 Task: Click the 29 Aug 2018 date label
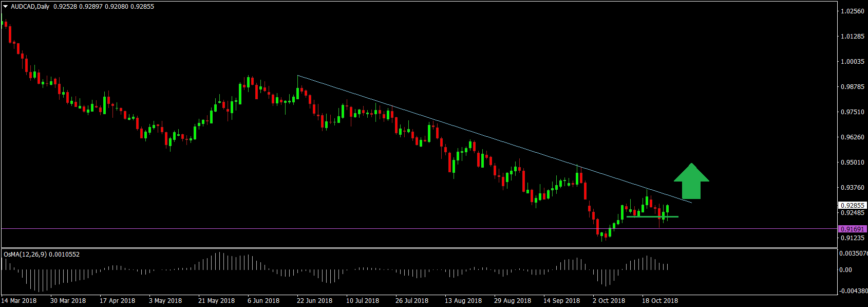click(x=513, y=301)
